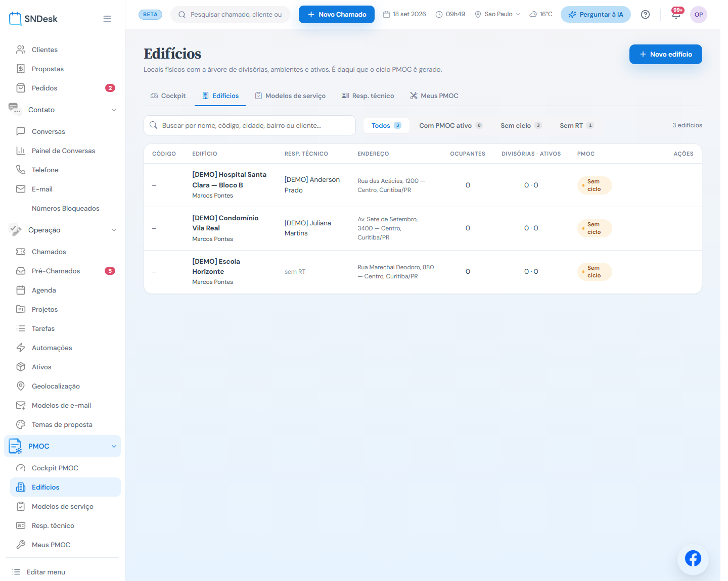Image resolution: width=728 pixels, height=581 pixels.
Task: Open Geolocalização pin icon
Action: (x=21, y=386)
